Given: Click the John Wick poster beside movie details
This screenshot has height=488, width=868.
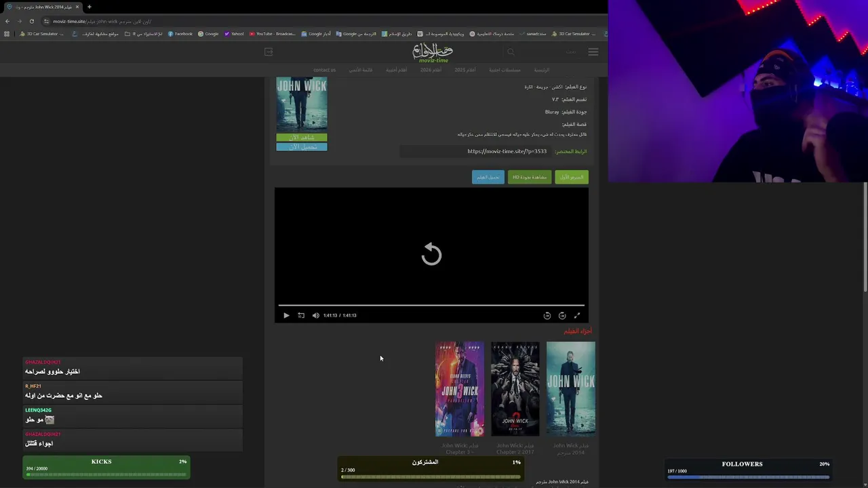Looking at the screenshot, I should click(x=302, y=105).
